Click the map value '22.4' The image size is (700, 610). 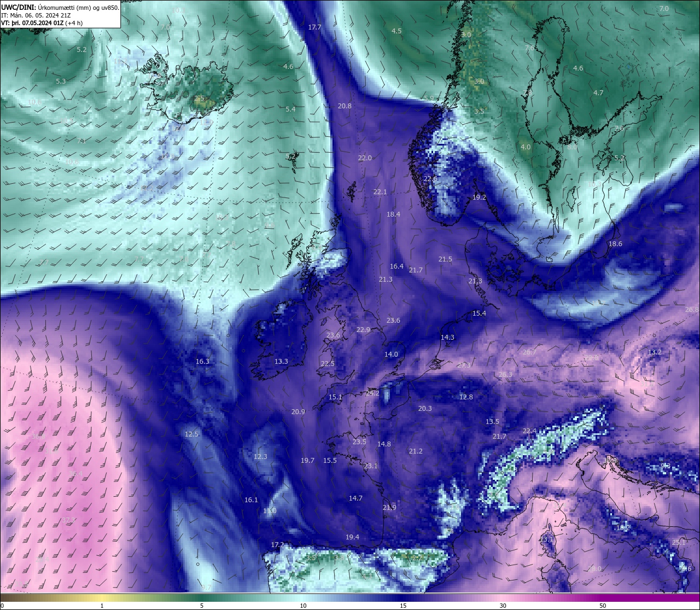tap(529, 431)
